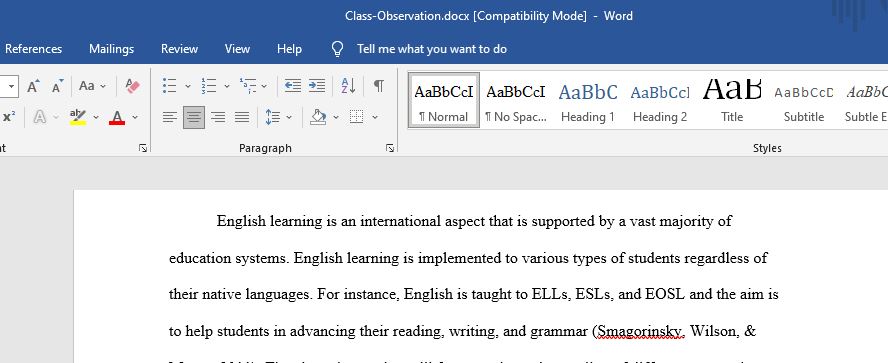Start a numbered list
The image size is (888, 363).
coord(209,86)
